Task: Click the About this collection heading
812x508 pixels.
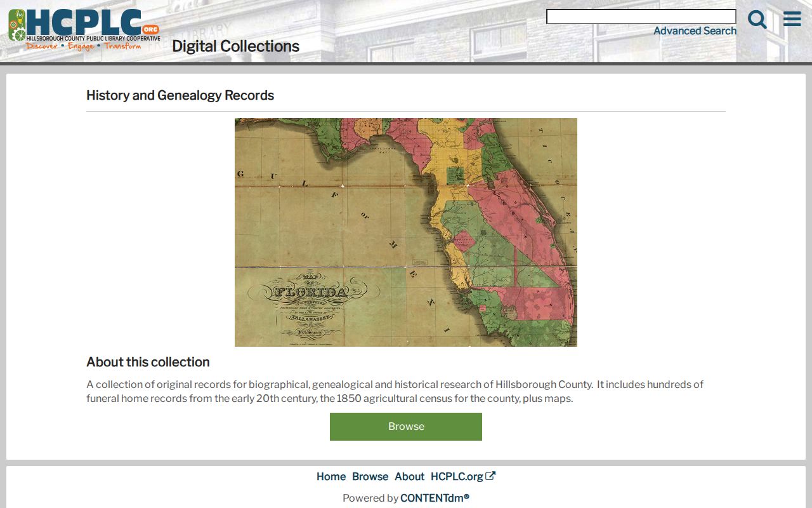Action: 148,362
